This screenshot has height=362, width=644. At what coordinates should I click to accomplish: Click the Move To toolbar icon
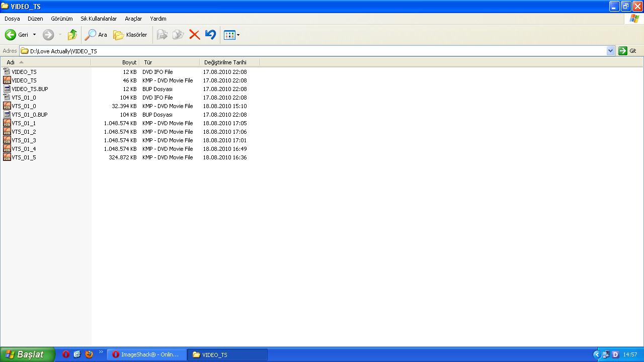pyautogui.click(x=162, y=35)
